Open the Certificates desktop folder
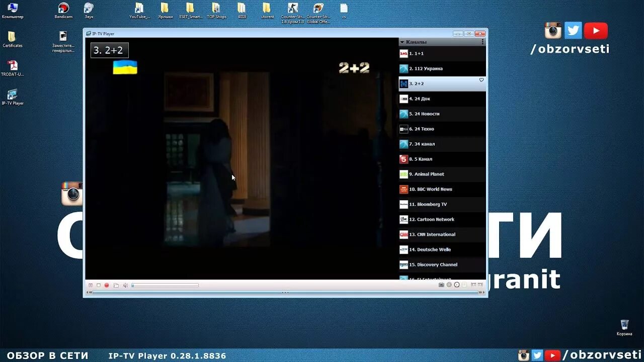 (13, 40)
